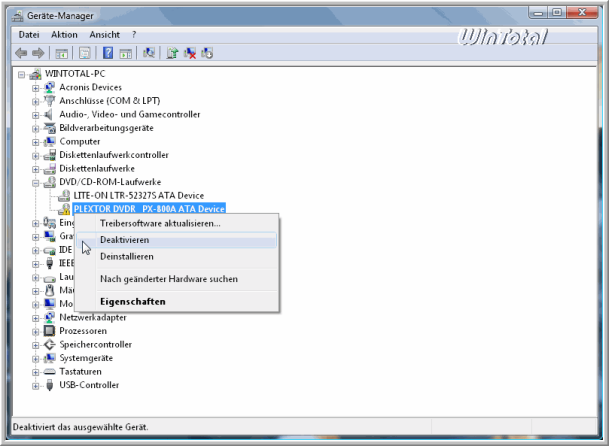Expand the Bildverarbeitungsgeräte node
Image resolution: width=609 pixels, height=446 pixels.
[35, 129]
